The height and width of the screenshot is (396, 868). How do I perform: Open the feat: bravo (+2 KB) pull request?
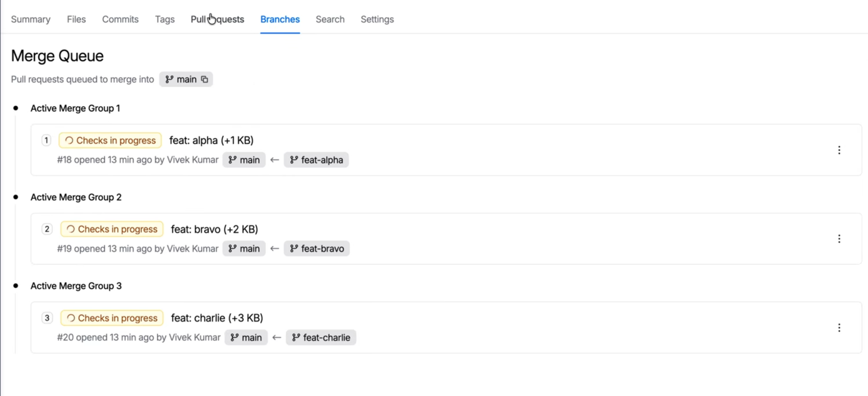[214, 229]
